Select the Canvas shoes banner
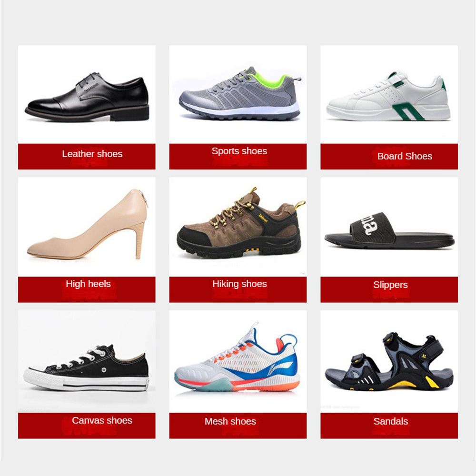Image resolution: width=476 pixels, height=476 pixels. (x=102, y=420)
